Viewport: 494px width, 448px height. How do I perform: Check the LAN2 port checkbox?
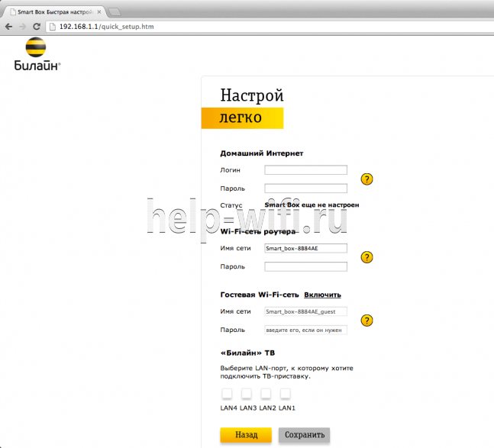(266, 393)
